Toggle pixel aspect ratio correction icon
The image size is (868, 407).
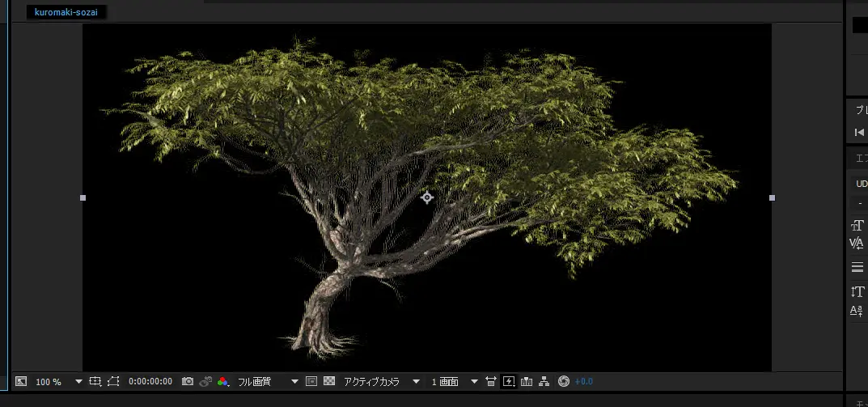tap(491, 381)
